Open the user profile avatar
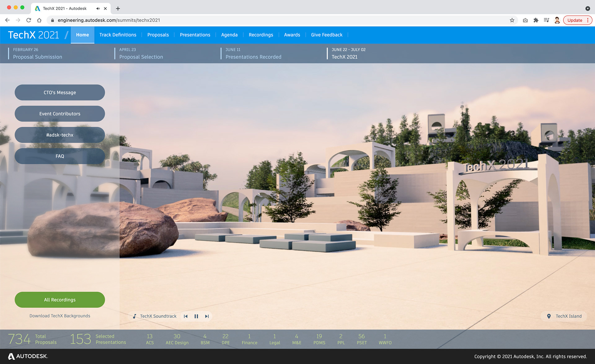Screen dimensions: 595x364 pos(557,20)
